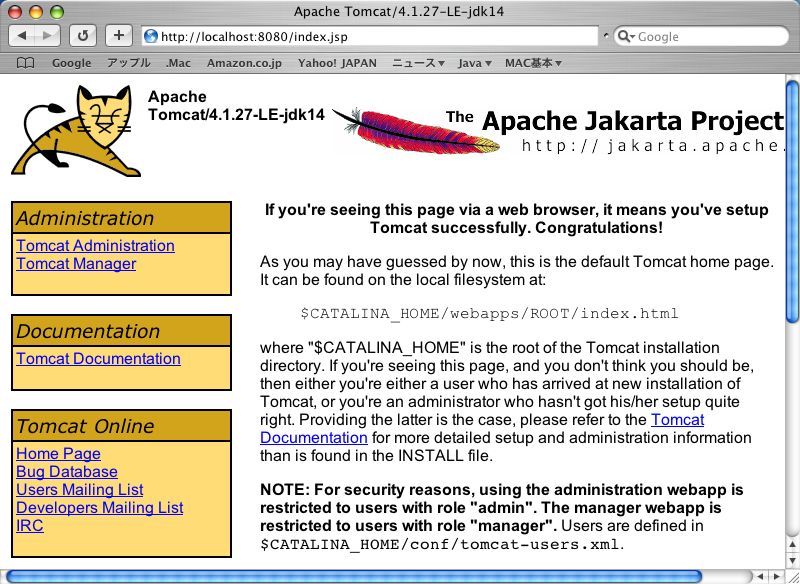The image size is (800, 584).
Task: Click the vertical scrollbar thumb
Action: [792, 201]
